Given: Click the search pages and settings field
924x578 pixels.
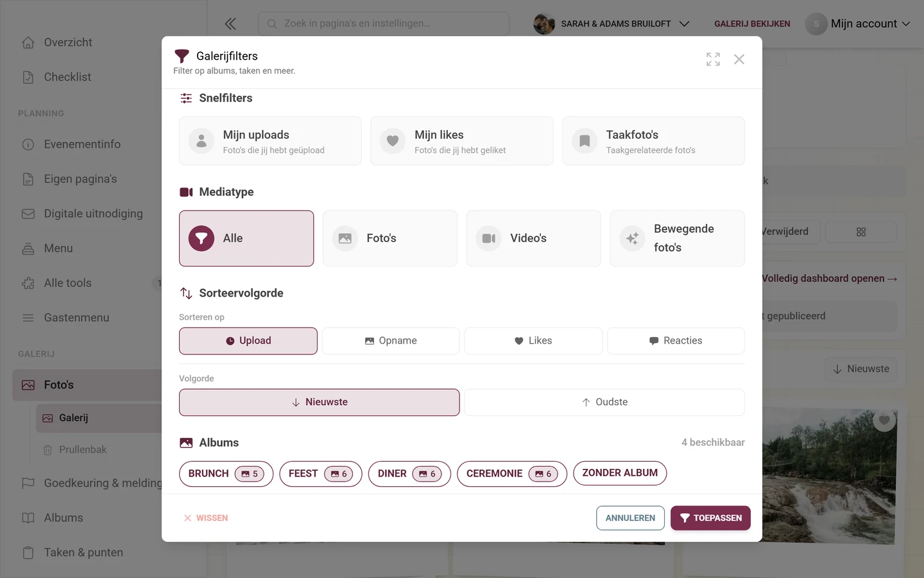Looking at the screenshot, I should [384, 24].
